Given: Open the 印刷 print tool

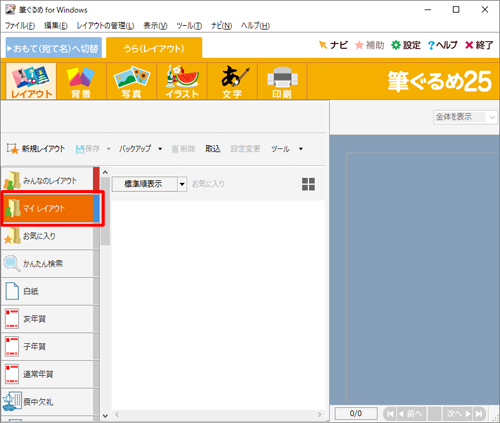Looking at the screenshot, I should point(282,81).
